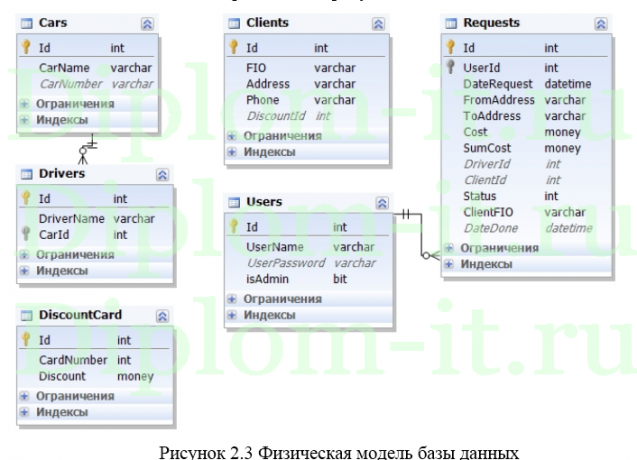Select the primary key icon in Drivers
637x460 pixels.
pyautogui.click(x=26, y=198)
